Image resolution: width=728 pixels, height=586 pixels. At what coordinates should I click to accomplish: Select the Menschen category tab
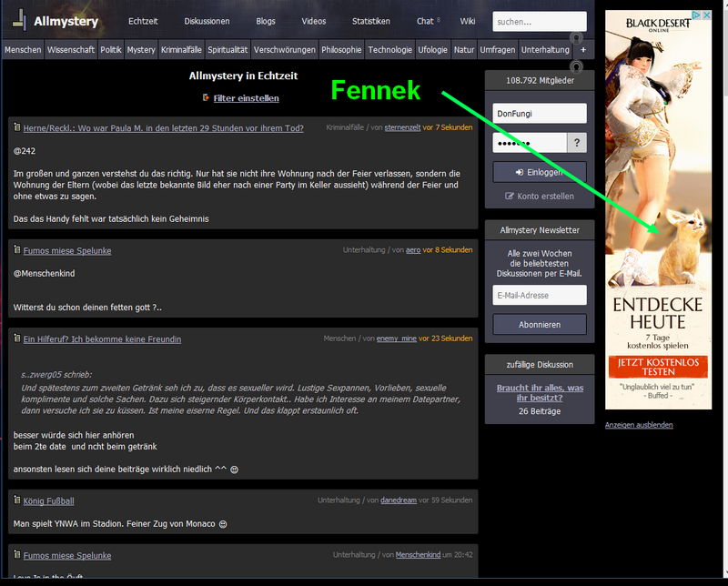[23, 50]
